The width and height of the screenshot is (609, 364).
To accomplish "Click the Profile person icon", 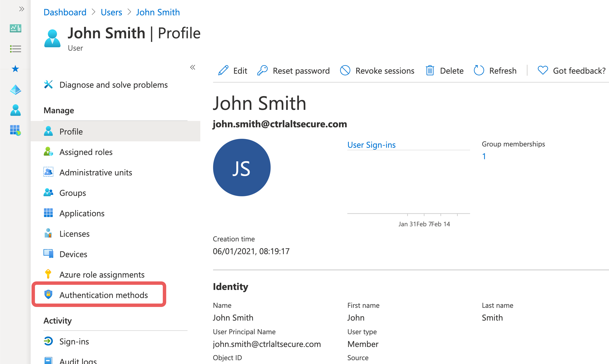I will [x=48, y=131].
